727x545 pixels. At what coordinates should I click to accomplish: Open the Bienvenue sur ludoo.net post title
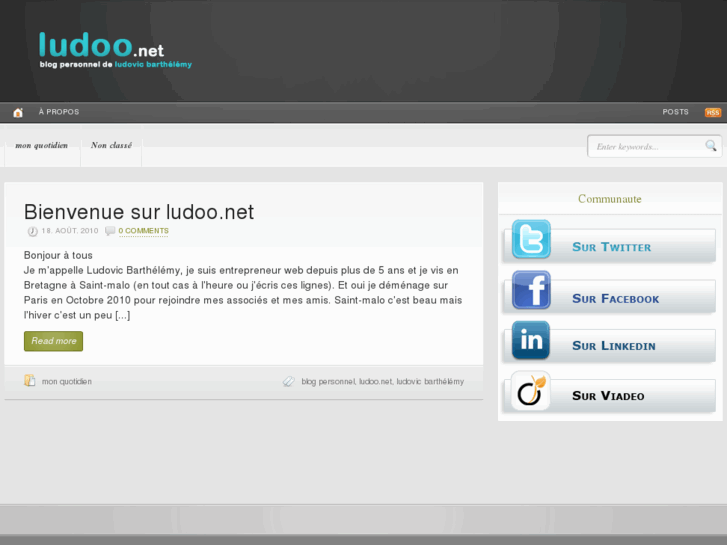[139, 212]
